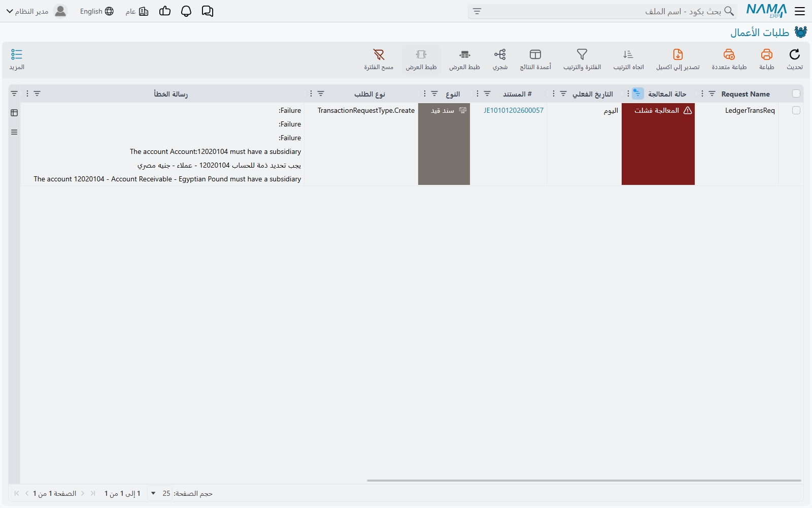
Task: Click the dark ضبط العرض icon
Action: (464, 55)
